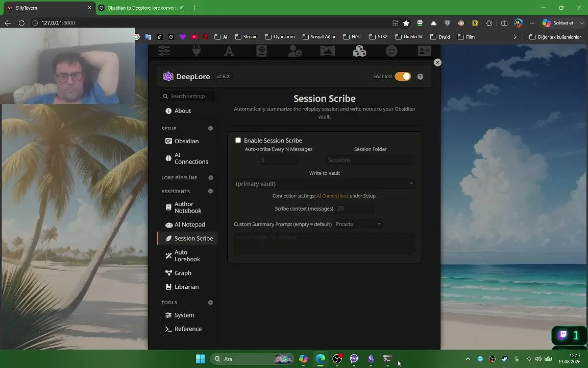Open the browser three-dots settings menu
The width and height of the screenshot is (588, 368).
(532, 23)
